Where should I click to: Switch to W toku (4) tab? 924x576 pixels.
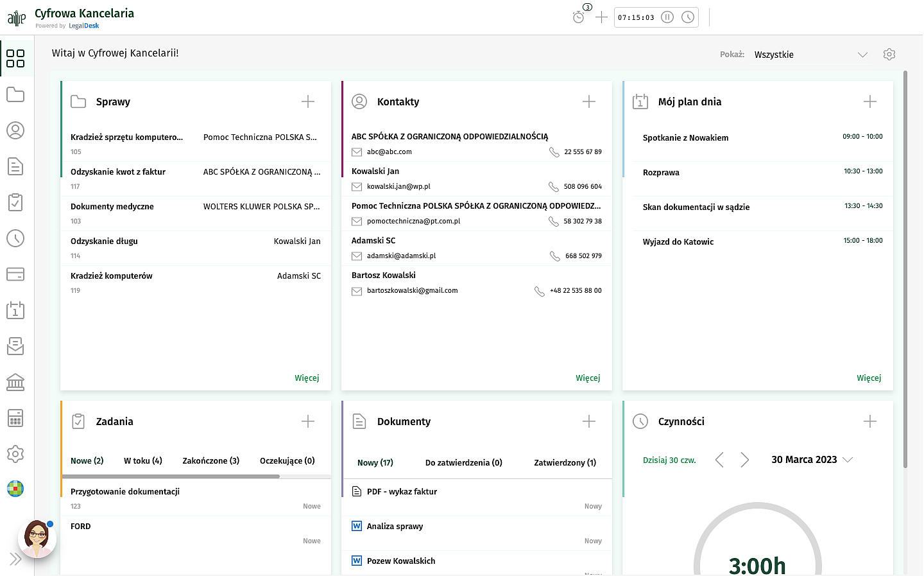142,461
